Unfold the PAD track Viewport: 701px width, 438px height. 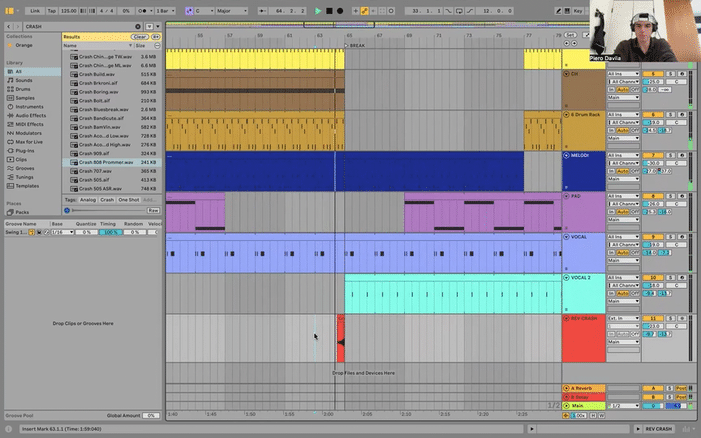(566, 196)
